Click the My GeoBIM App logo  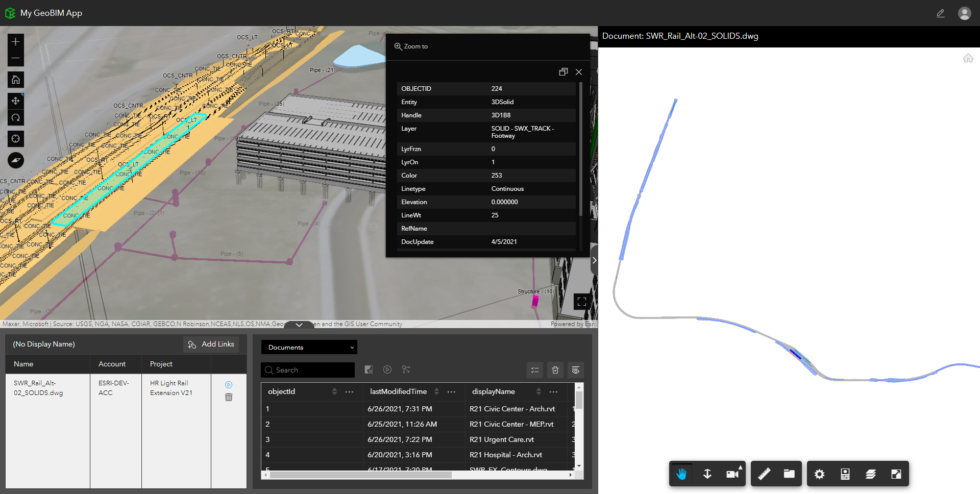tap(10, 13)
